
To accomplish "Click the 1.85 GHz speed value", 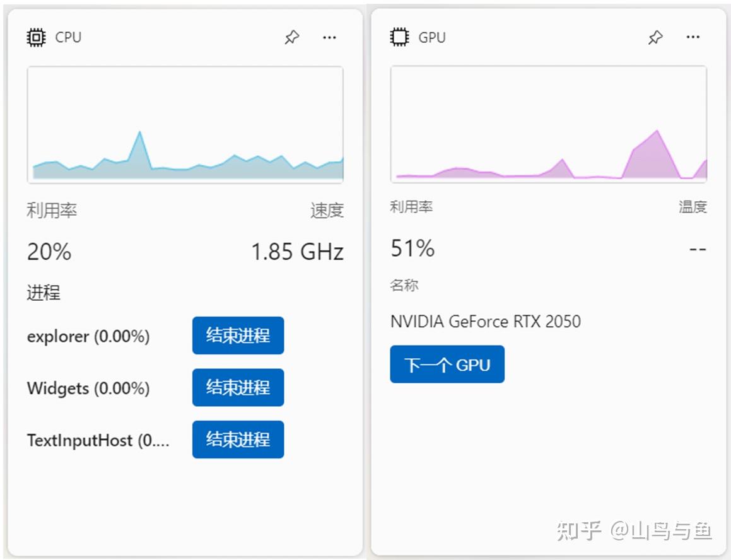I will [298, 252].
